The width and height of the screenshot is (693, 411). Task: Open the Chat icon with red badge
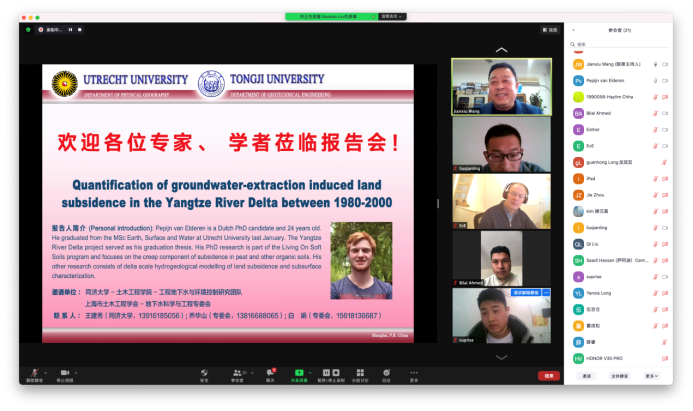(270, 373)
